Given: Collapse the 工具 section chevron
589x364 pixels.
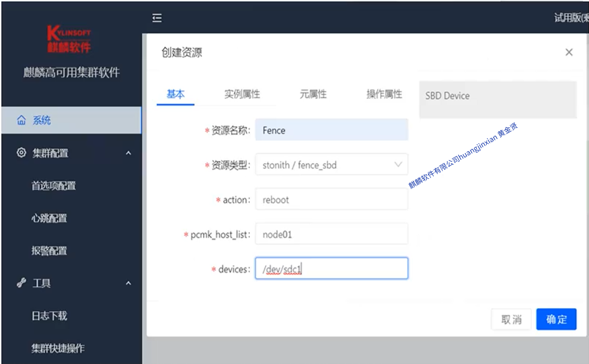Looking at the screenshot, I should point(128,283).
